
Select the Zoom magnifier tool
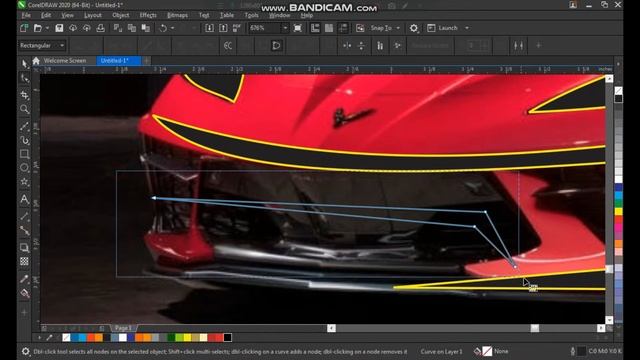click(x=24, y=109)
